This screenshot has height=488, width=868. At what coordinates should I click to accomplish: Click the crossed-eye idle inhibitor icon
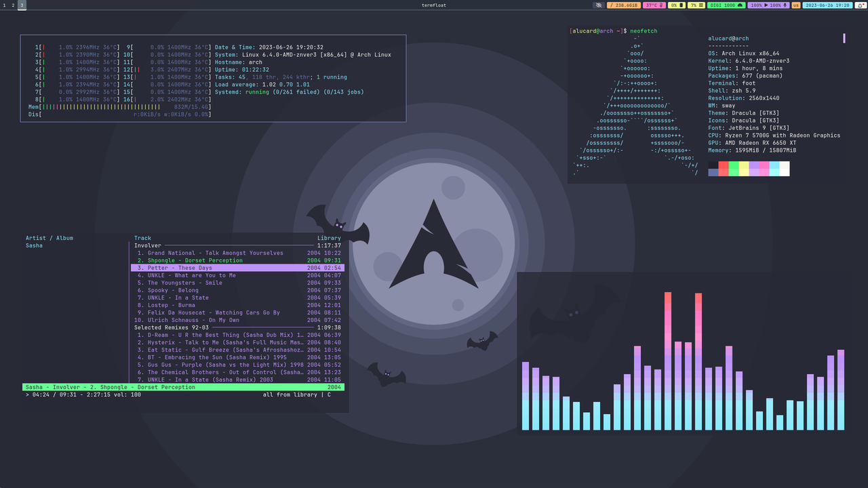pyautogui.click(x=598, y=5)
